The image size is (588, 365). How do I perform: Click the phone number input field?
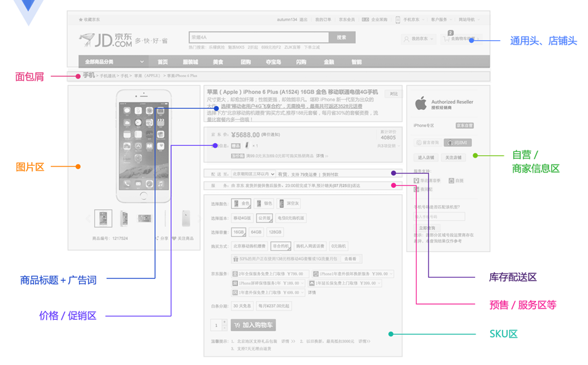point(439,217)
